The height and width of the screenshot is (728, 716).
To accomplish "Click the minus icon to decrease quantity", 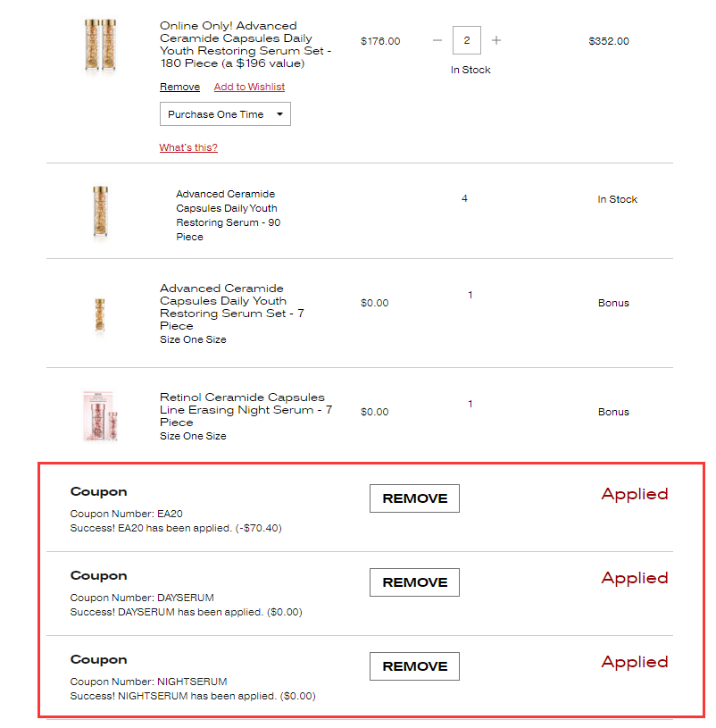I will [437, 40].
